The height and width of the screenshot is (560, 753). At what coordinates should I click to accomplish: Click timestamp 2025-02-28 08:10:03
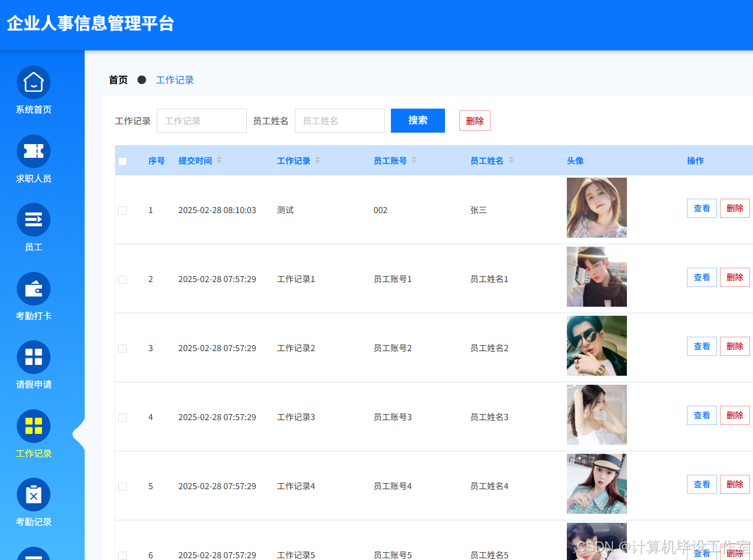click(217, 210)
